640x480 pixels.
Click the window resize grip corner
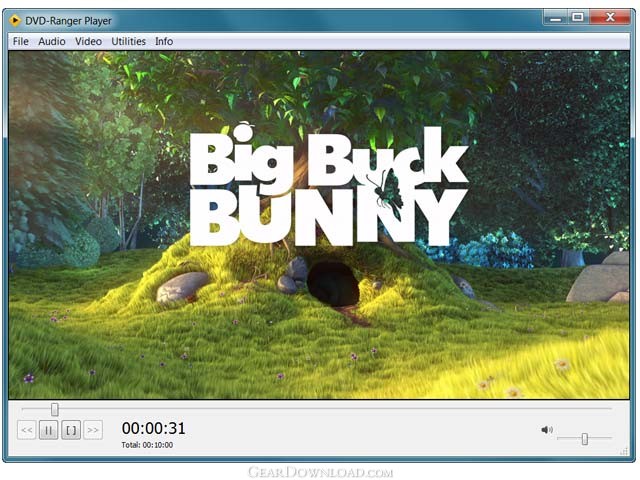coord(624,451)
